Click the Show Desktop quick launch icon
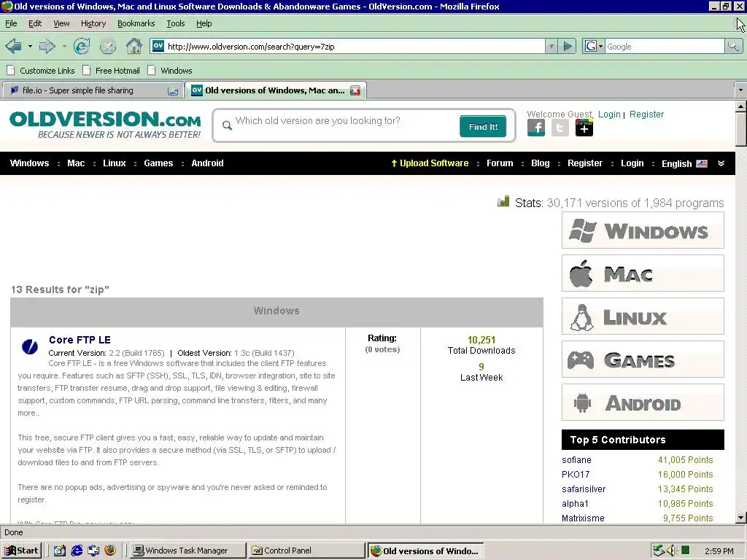The height and width of the screenshot is (560, 747). point(60,551)
